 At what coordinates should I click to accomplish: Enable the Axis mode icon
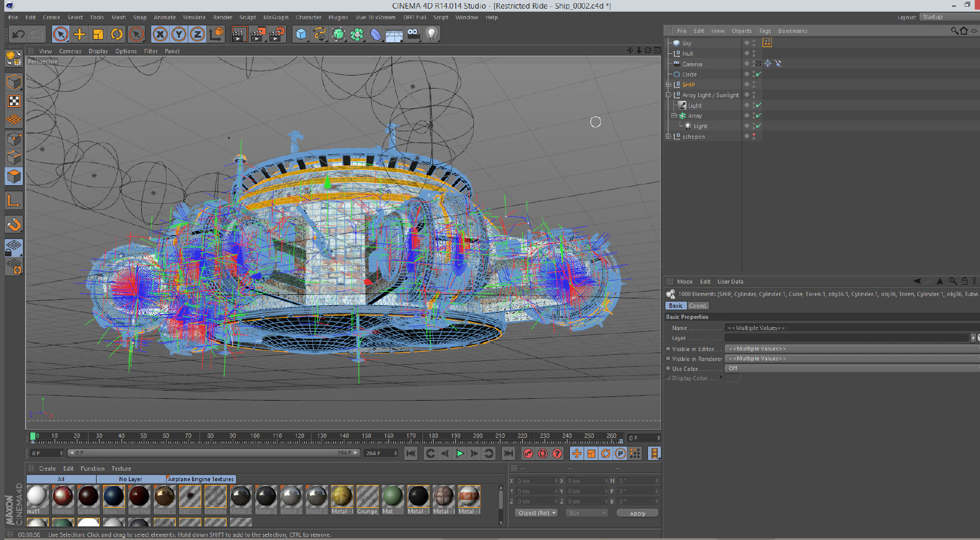(14, 200)
